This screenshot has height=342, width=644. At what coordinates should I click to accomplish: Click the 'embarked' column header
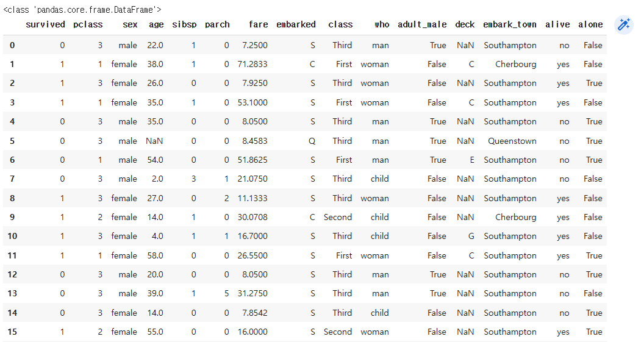click(x=296, y=24)
